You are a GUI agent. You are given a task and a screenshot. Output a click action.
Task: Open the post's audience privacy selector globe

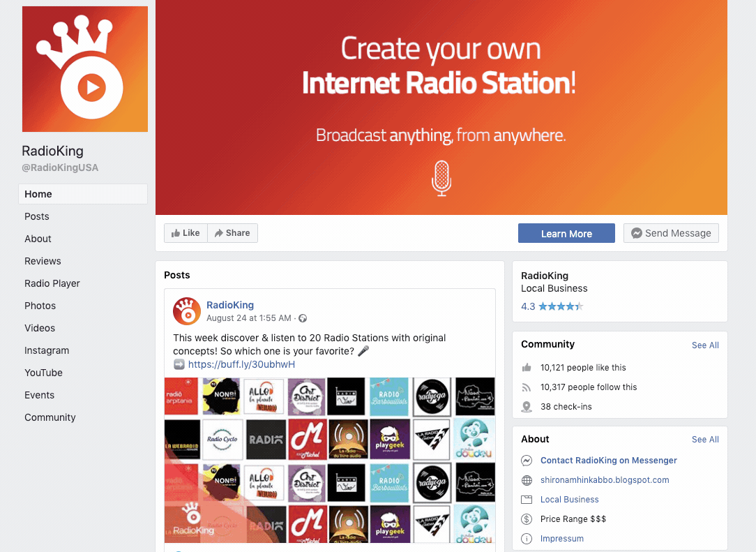point(303,319)
